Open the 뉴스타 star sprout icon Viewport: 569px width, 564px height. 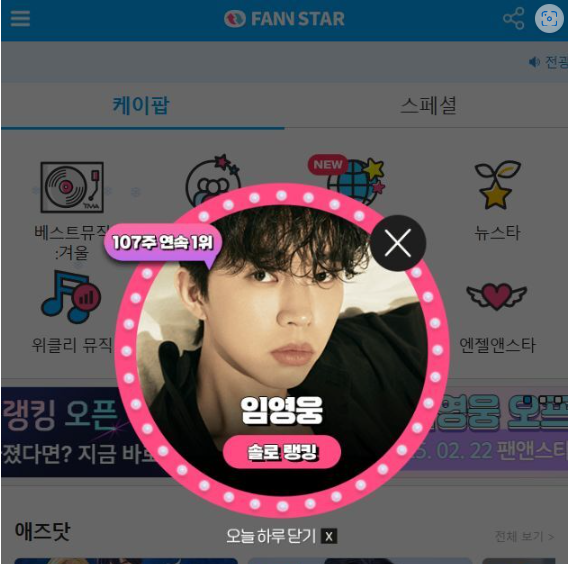point(497,185)
